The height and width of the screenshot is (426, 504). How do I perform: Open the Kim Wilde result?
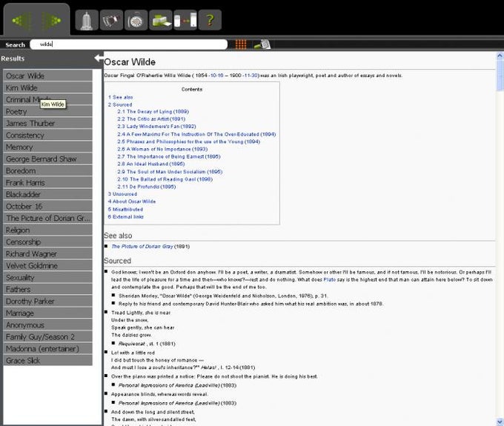point(47,87)
